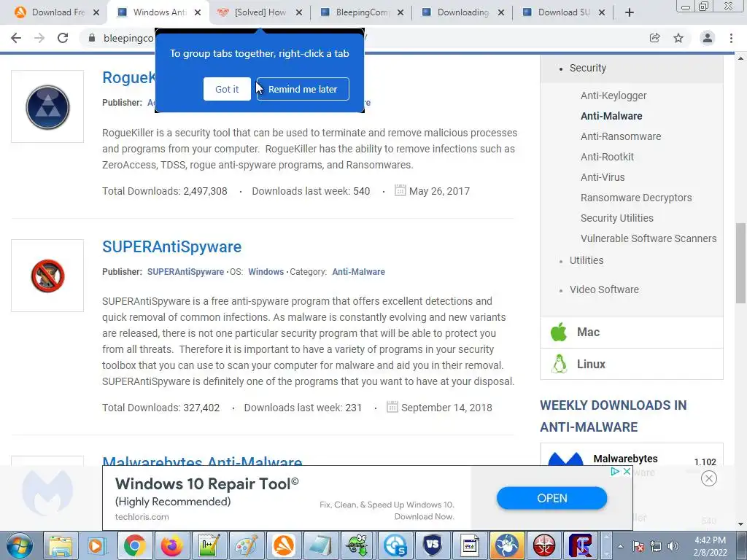Click the Windows OS link for SUPERAntiSpyware
747x560 pixels.
tap(266, 272)
